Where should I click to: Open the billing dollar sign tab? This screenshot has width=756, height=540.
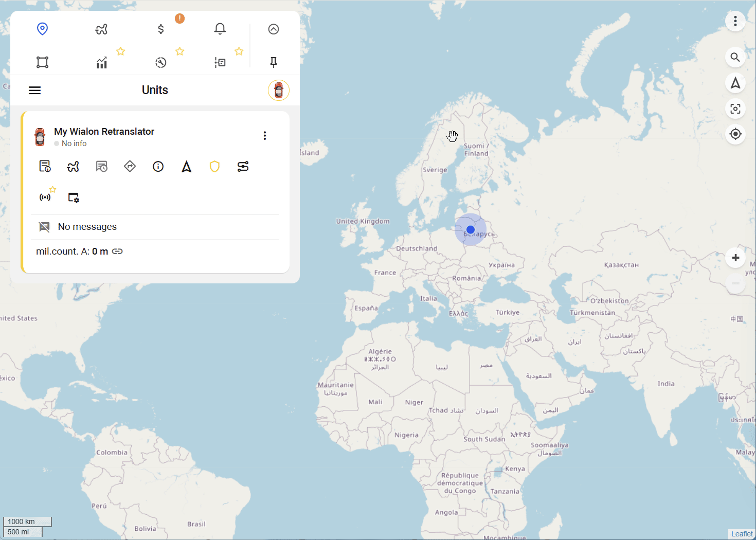[x=161, y=29]
